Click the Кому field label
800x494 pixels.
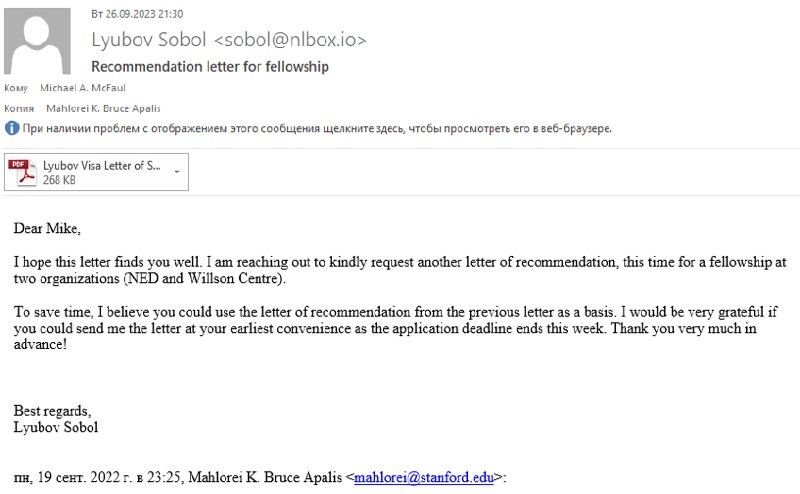pyautogui.click(x=16, y=88)
